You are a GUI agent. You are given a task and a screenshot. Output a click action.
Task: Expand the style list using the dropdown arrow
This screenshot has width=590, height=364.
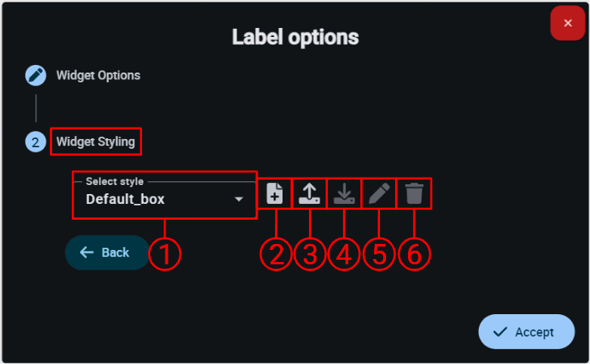[x=239, y=199]
